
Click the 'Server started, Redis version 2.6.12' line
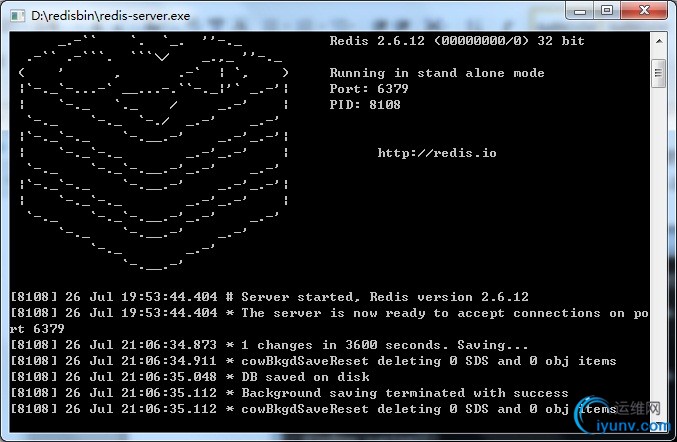click(269, 297)
